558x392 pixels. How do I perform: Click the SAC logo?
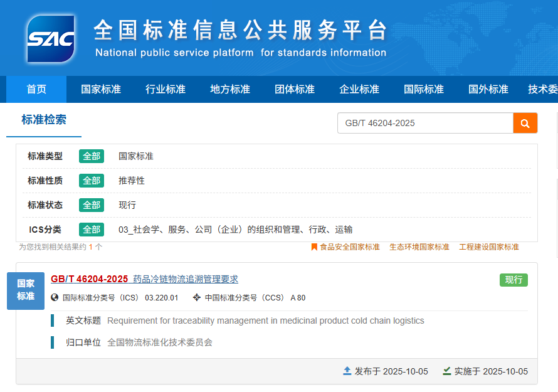(x=50, y=38)
